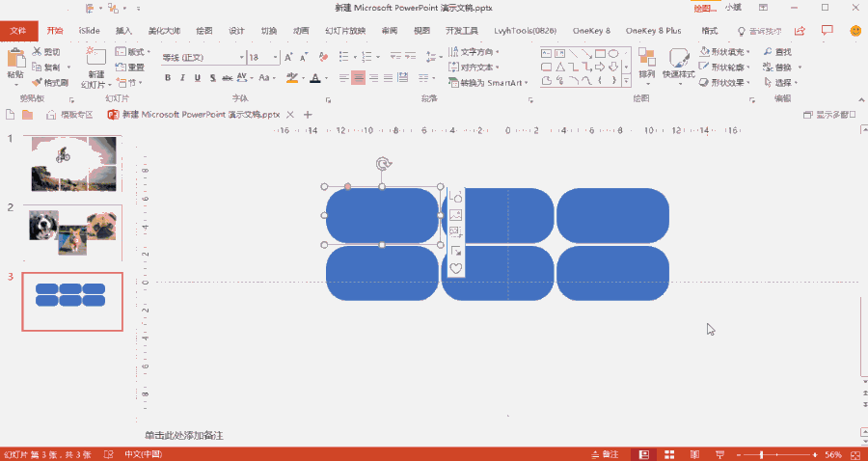Open the Insert (插入) ribbon tab
The image size is (868, 461).
point(123,31)
